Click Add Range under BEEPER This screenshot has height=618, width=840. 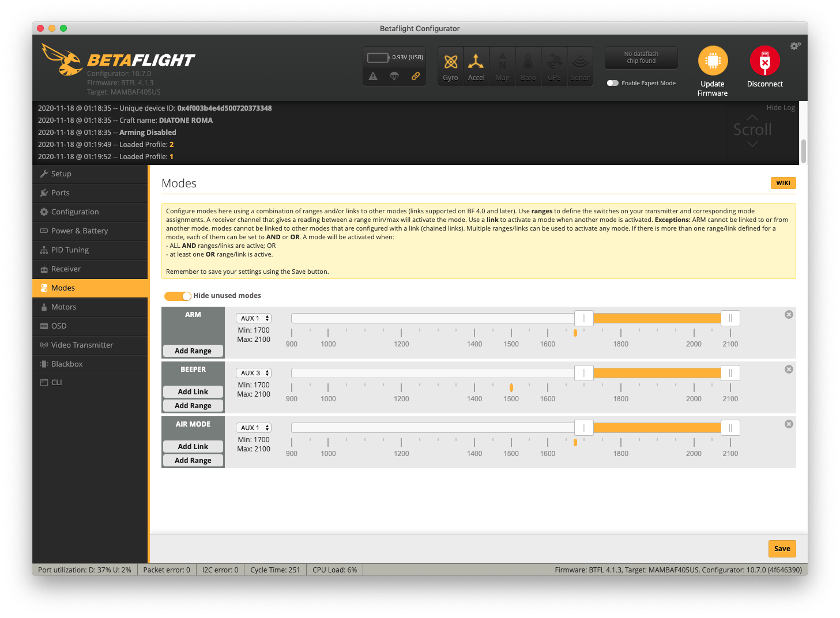coord(193,405)
